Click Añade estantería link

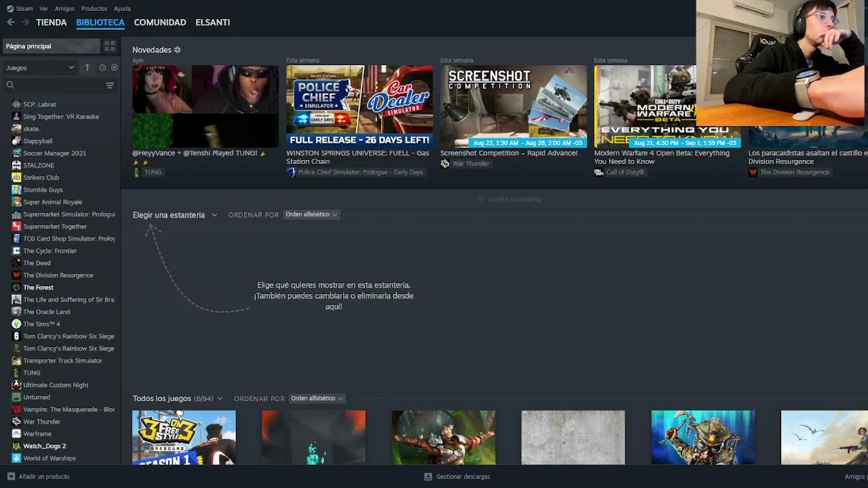coord(509,199)
